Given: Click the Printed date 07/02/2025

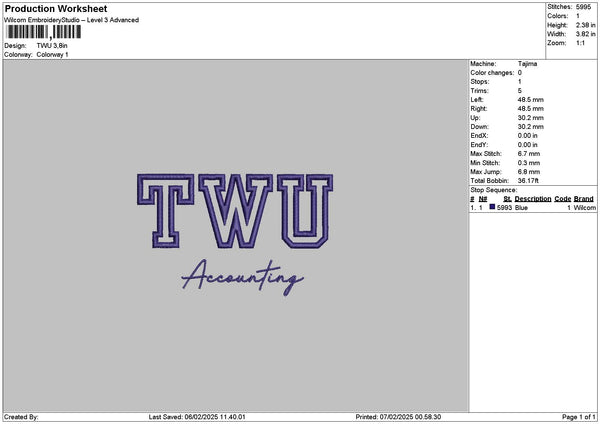Looking at the screenshot, I should click(398, 417).
